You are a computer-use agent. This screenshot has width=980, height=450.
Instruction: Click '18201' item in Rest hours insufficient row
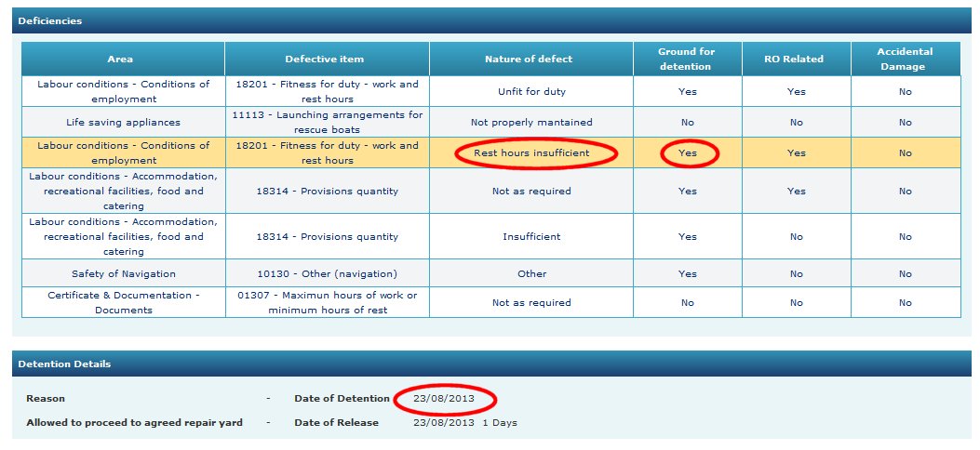pyautogui.click(x=328, y=152)
